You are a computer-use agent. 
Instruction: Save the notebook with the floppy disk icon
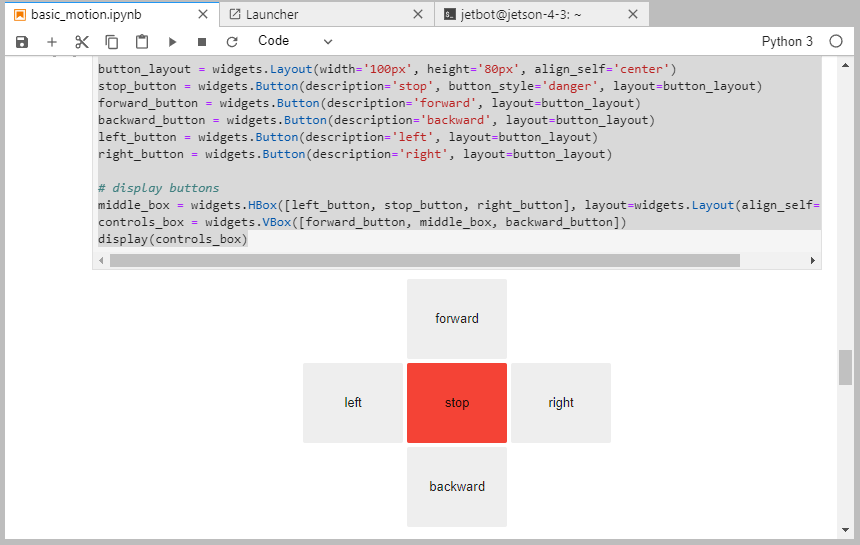22,42
